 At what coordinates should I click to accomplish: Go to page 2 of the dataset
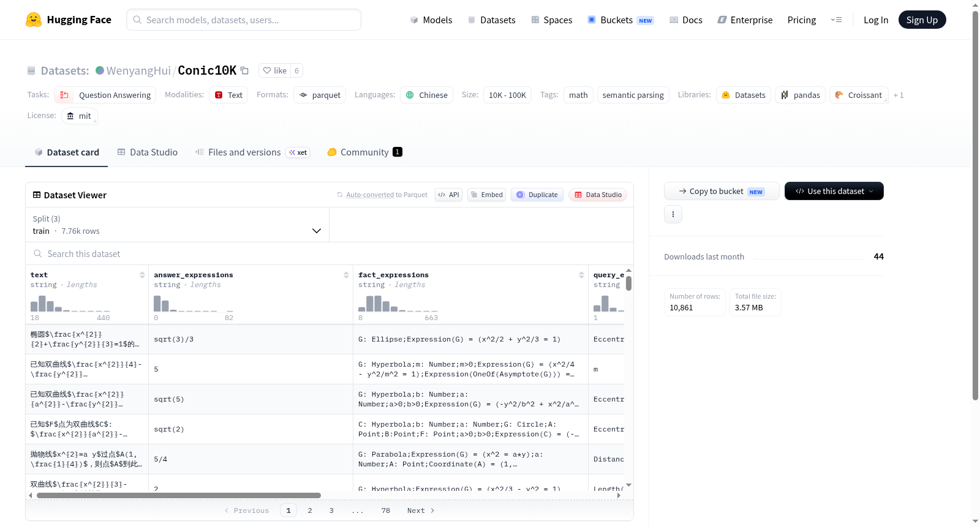tap(310, 510)
